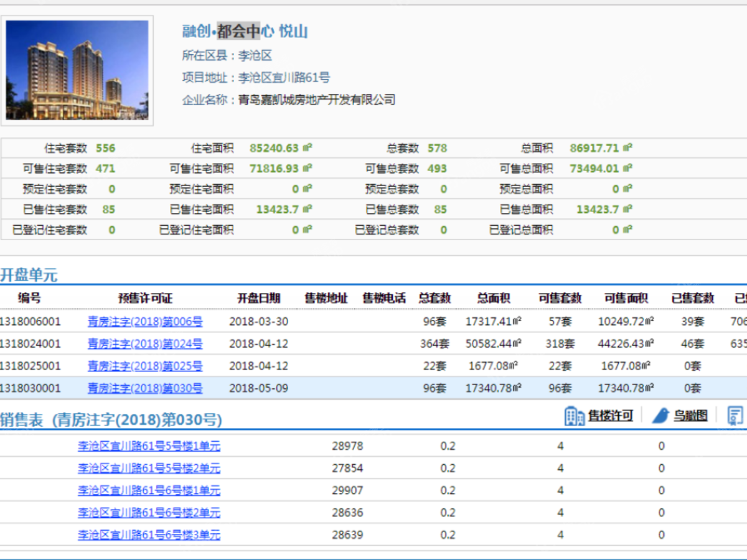Click the 总套数 summary value 578
747x560 pixels.
[x=437, y=148]
